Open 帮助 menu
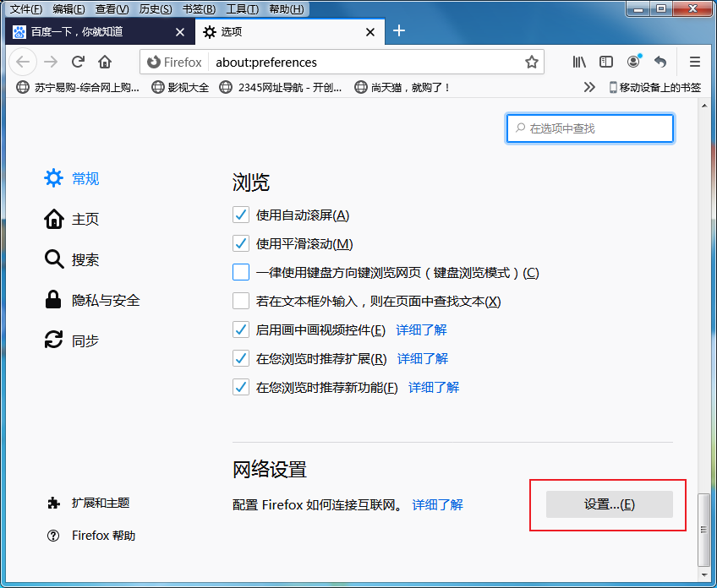The image size is (717, 588). (x=287, y=8)
